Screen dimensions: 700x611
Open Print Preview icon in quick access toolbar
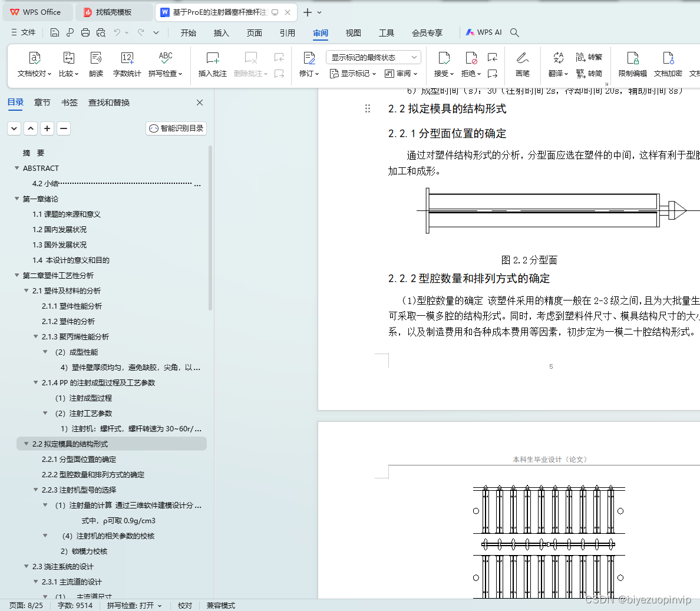coord(101,32)
